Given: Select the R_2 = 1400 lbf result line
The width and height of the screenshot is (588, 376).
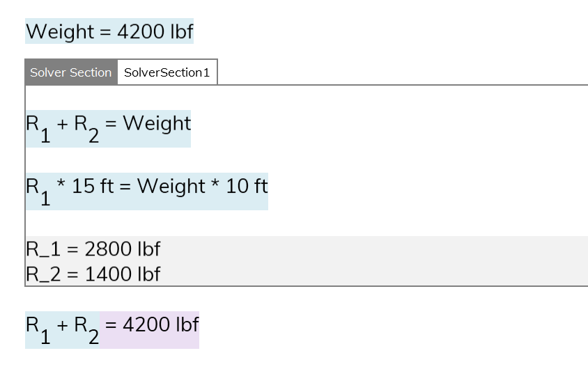Looking at the screenshot, I should tap(93, 274).
